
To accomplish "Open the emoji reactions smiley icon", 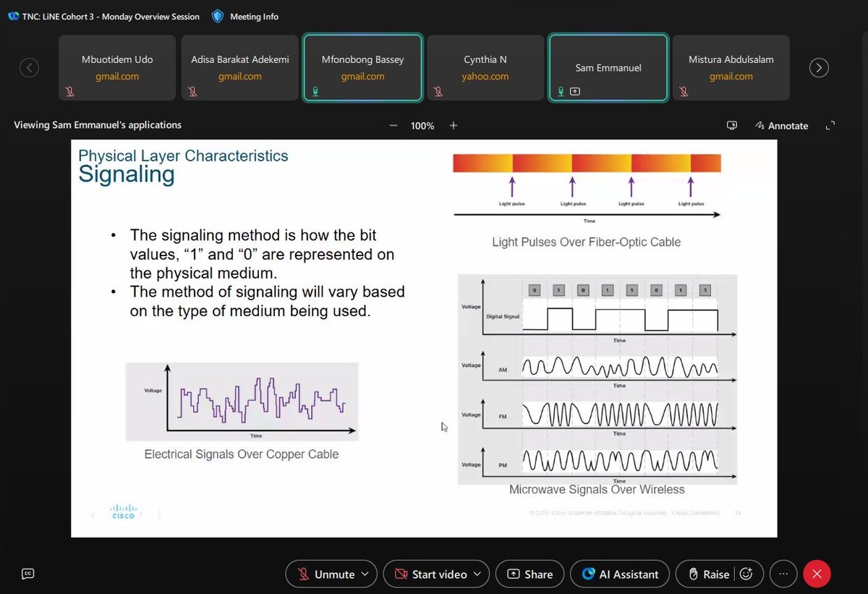I will tap(747, 574).
